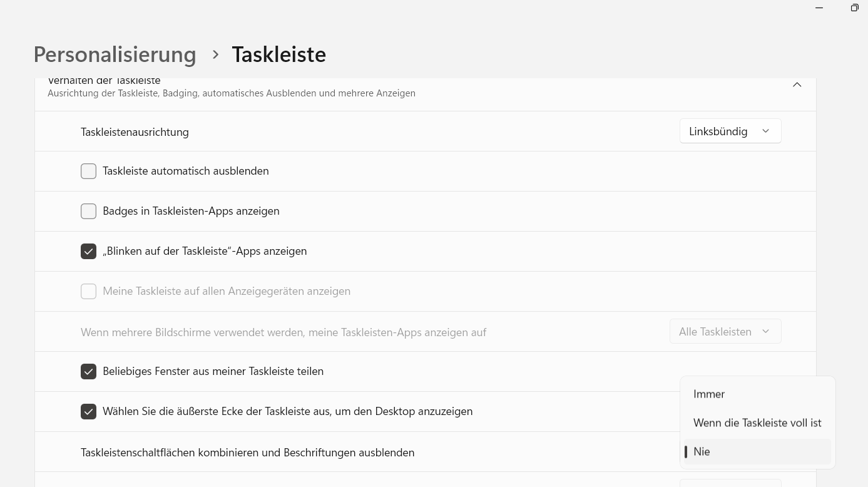Uncheck the Blinken auf der Taskleiste option
This screenshot has height=487, width=868.
click(88, 252)
